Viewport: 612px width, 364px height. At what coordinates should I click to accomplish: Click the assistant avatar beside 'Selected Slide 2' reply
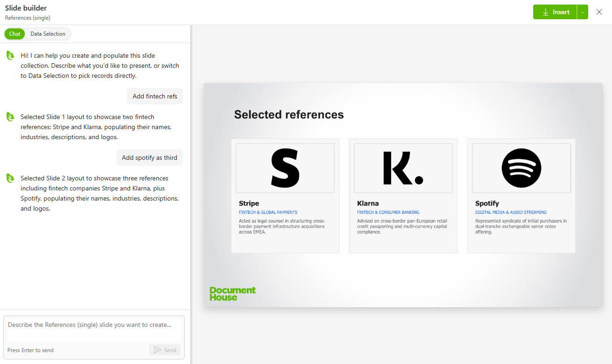coord(11,178)
